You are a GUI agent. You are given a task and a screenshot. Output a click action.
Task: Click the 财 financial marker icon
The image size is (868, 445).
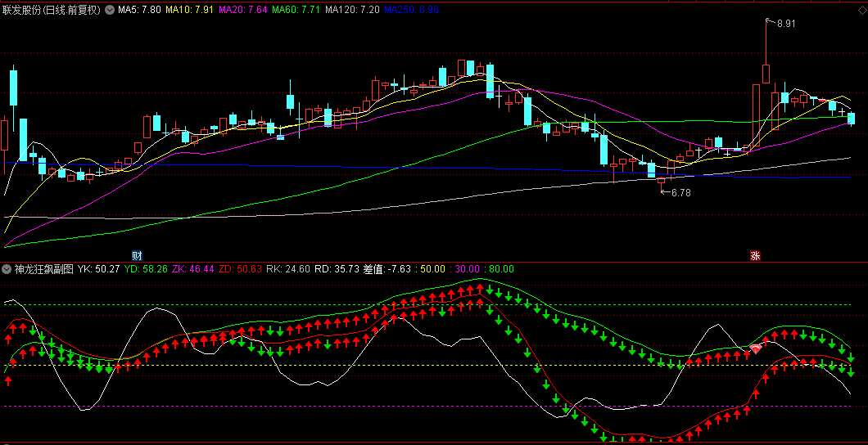[137, 255]
